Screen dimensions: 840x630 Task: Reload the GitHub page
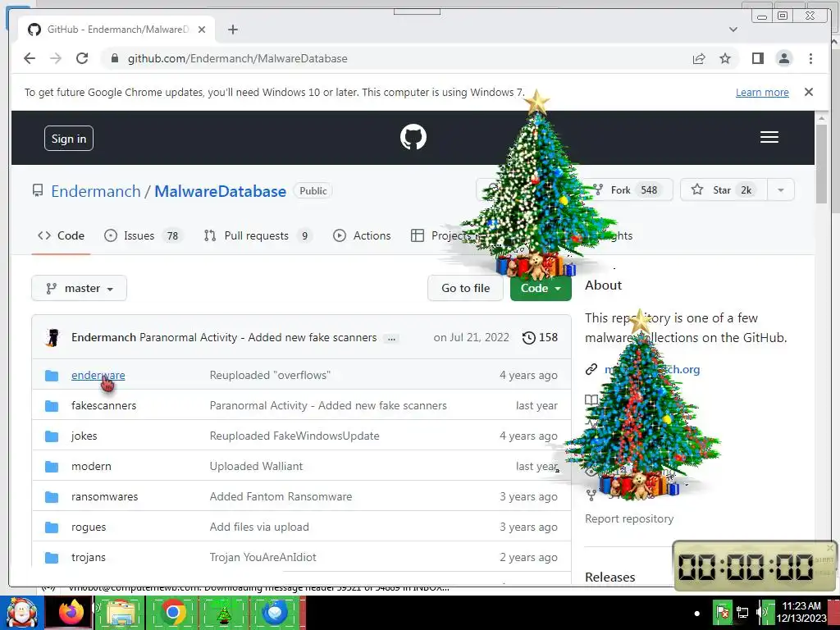point(82,58)
